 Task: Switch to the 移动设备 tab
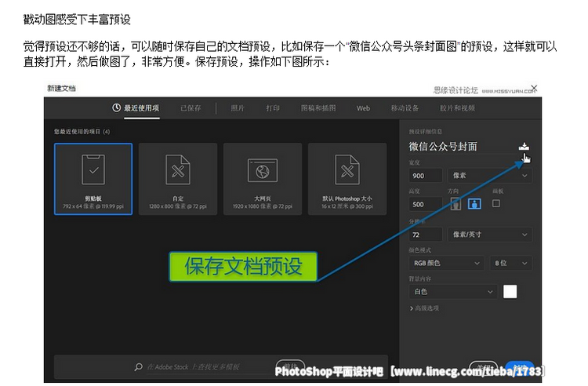[x=405, y=108]
